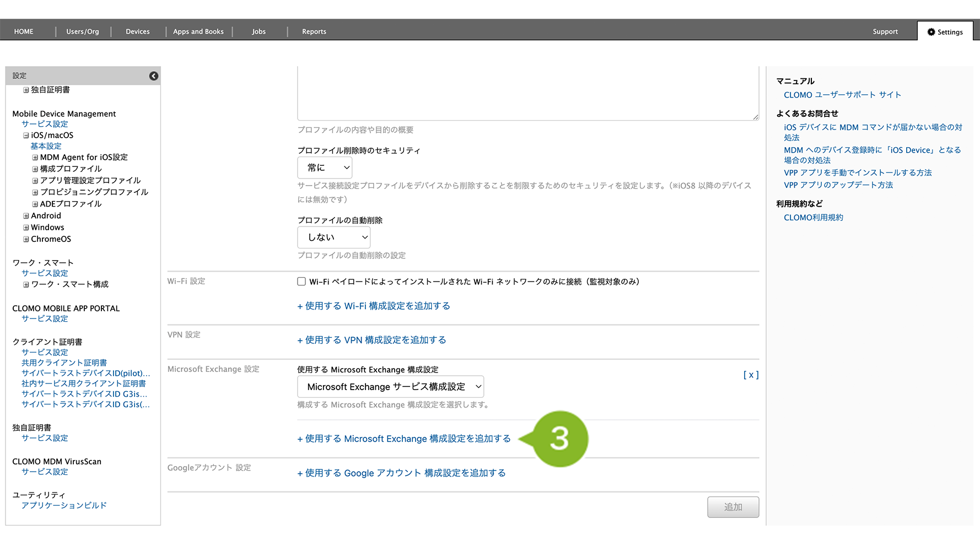980x551 pixels.
Task: Open the Apps and Books menu
Action: pos(198,31)
